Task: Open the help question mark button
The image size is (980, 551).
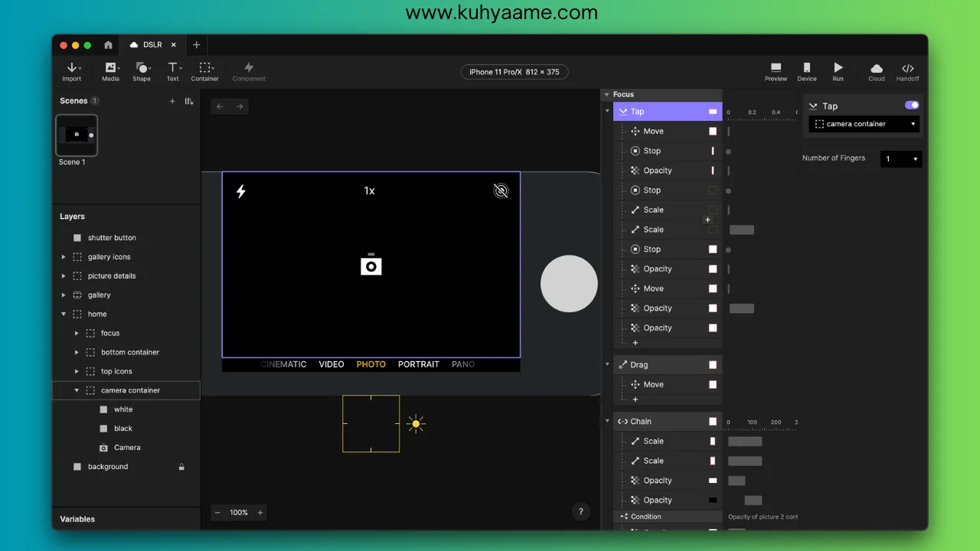Action: coord(581,512)
